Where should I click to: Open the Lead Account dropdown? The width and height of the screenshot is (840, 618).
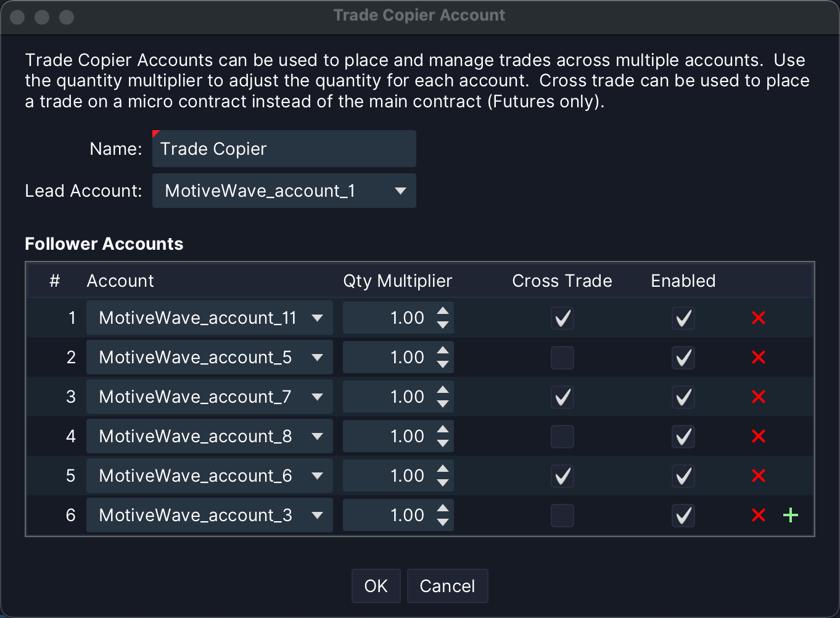(284, 191)
